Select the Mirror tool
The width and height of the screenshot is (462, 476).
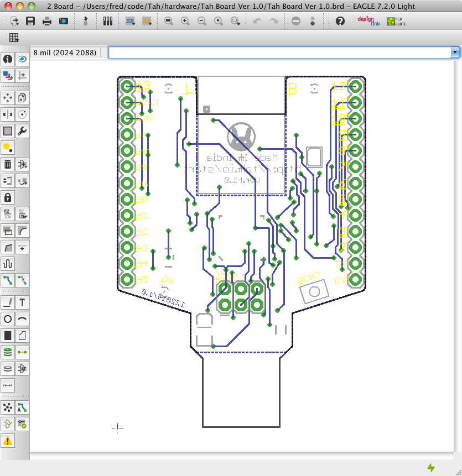click(x=7, y=114)
